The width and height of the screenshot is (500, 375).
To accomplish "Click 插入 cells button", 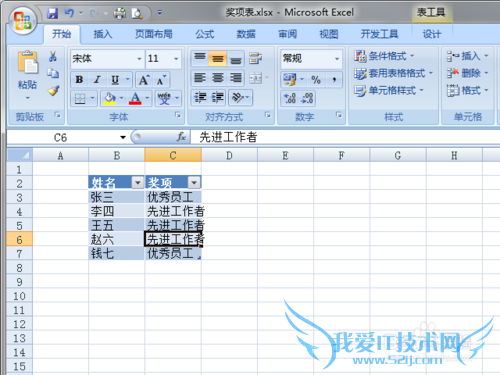I will [x=467, y=56].
